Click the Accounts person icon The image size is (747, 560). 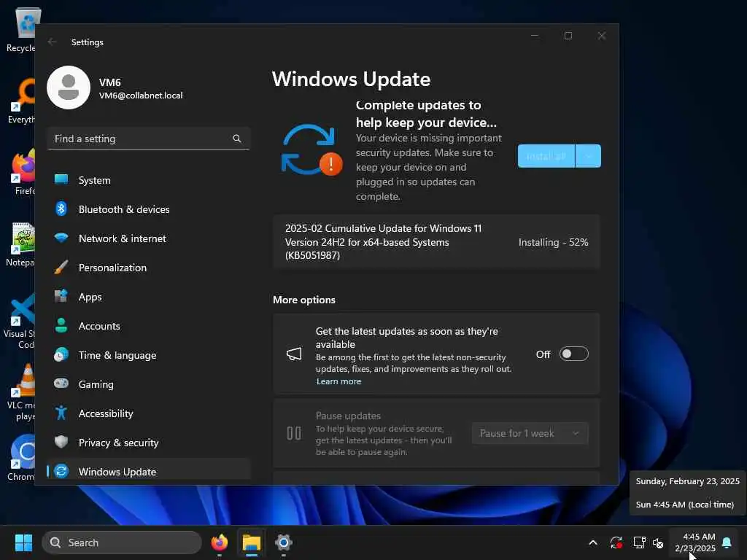(x=61, y=325)
